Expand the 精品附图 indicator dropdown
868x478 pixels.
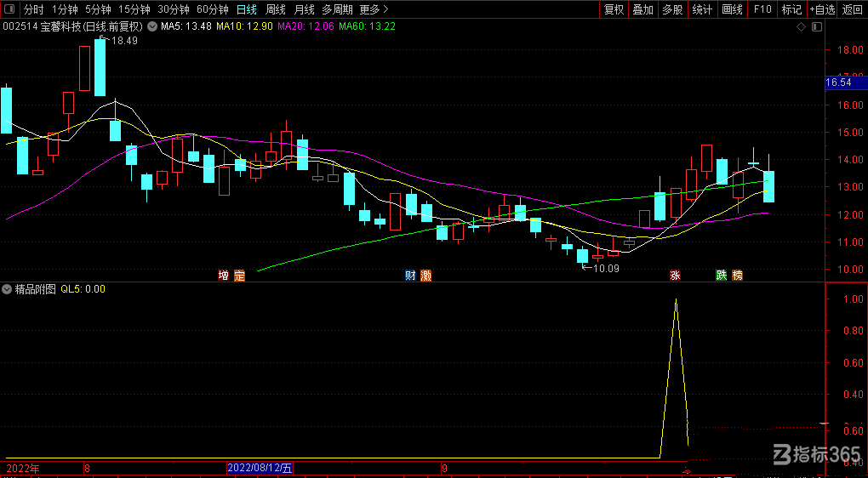pyautogui.click(x=7, y=289)
